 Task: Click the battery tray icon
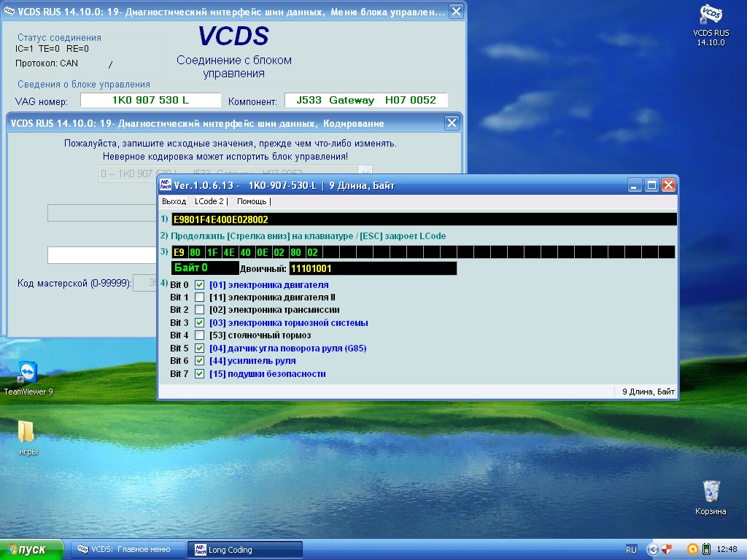tap(706, 550)
